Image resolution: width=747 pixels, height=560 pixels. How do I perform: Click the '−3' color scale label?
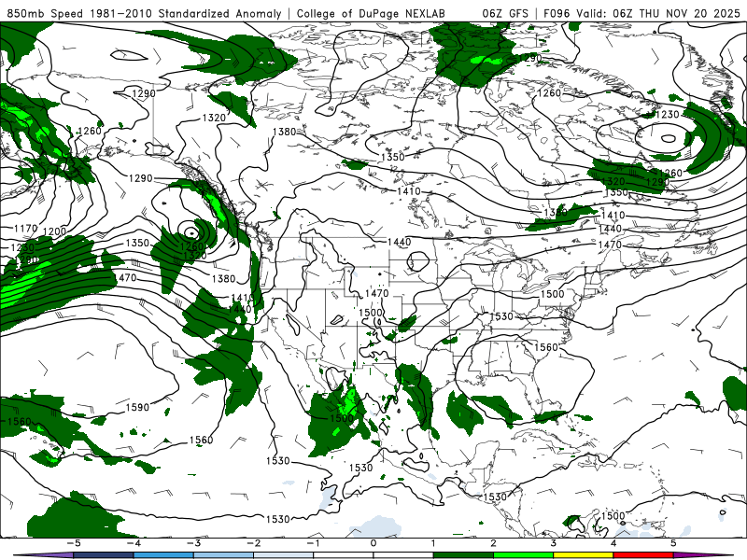coord(193,543)
